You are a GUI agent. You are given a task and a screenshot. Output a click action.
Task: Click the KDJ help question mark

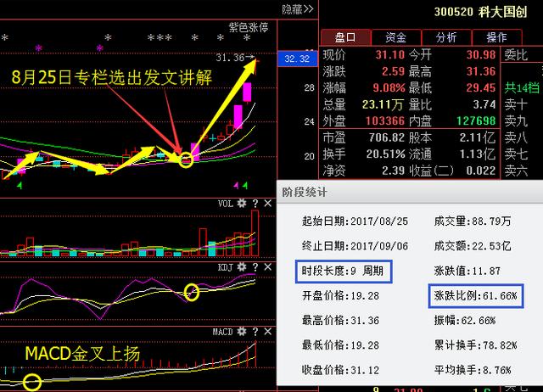[x=254, y=268]
